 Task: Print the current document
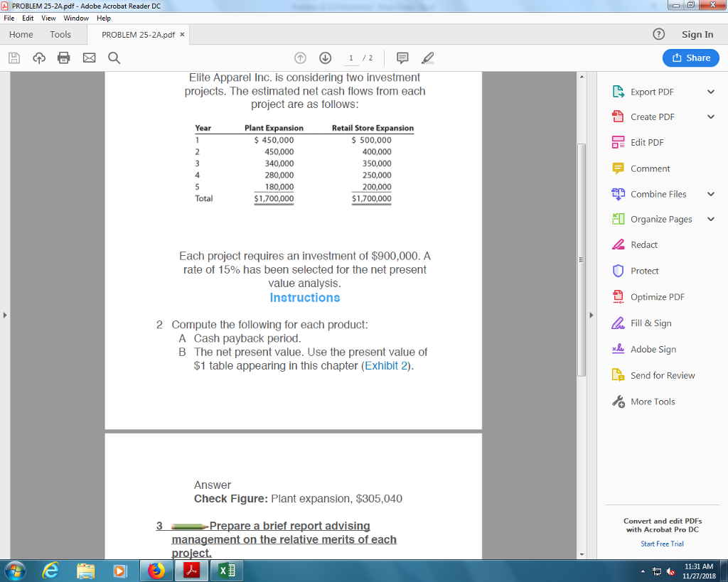(x=63, y=58)
